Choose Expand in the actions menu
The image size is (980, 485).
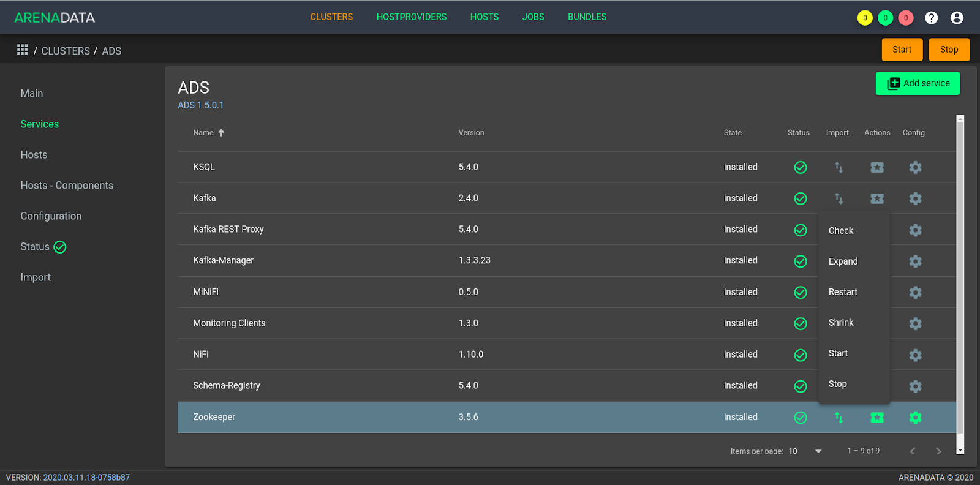coord(843,261)
